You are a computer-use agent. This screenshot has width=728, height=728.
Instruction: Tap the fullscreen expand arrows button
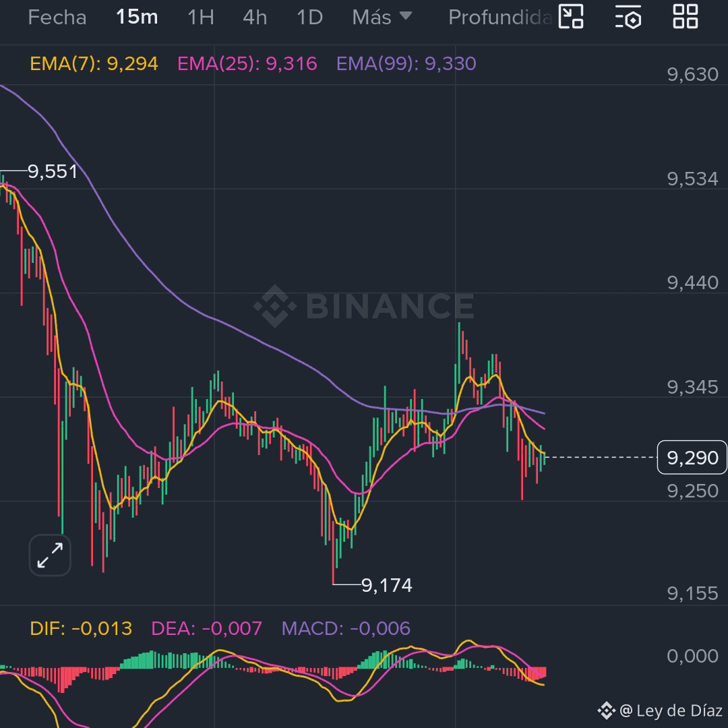[x=50, y=555]
